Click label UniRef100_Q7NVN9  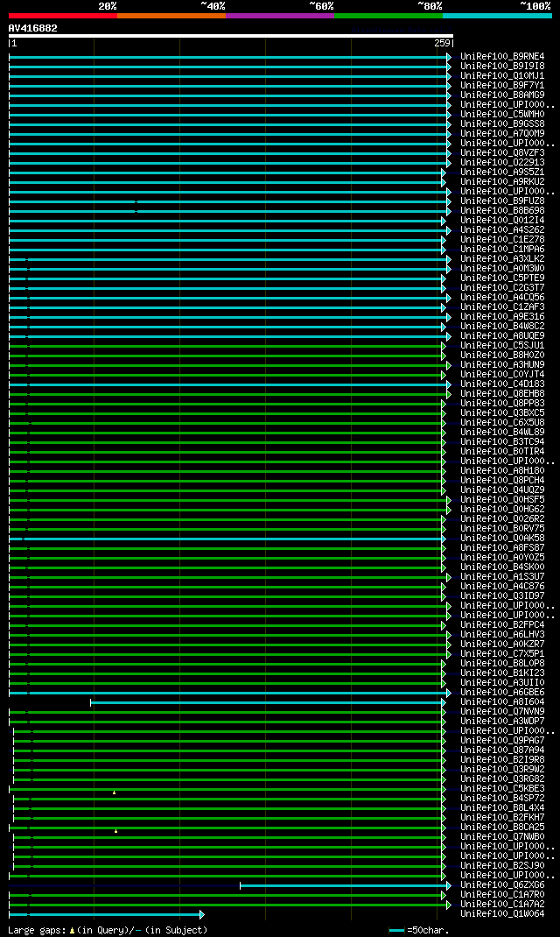[502, 712]
